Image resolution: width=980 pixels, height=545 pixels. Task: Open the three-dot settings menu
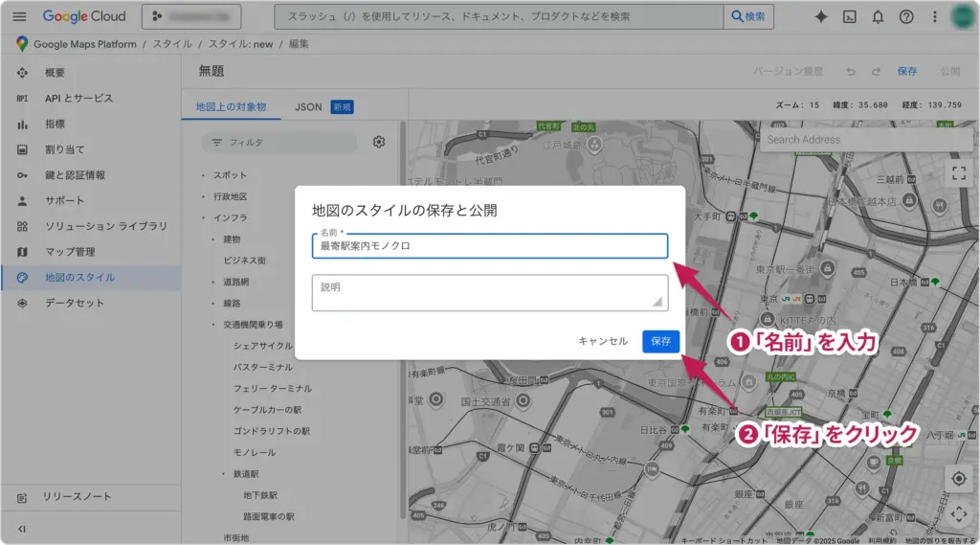click(934, 17)
